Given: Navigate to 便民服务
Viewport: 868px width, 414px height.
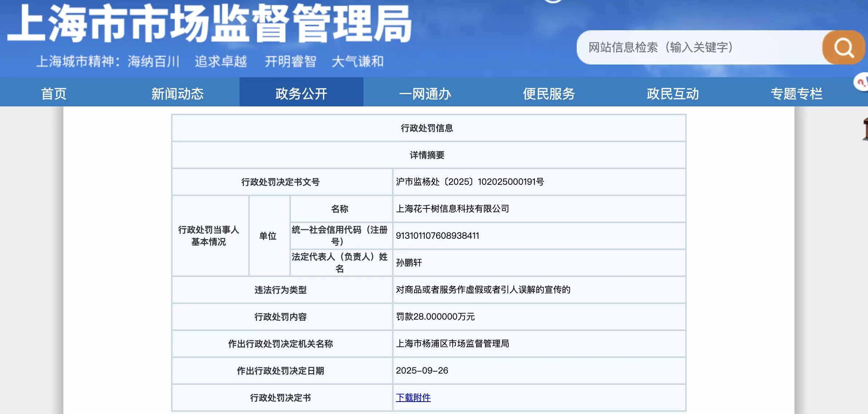Looking at the screenshot, I should (x=549, y=94).
